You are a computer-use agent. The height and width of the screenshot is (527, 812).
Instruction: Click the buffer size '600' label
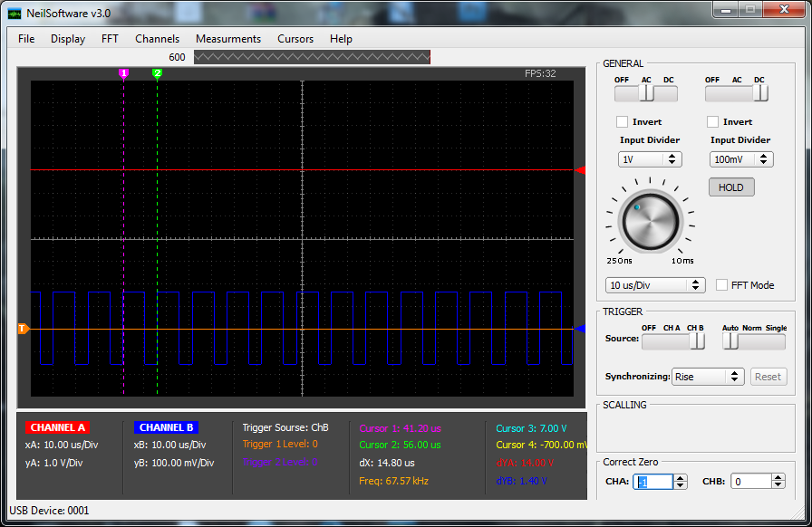177,57
